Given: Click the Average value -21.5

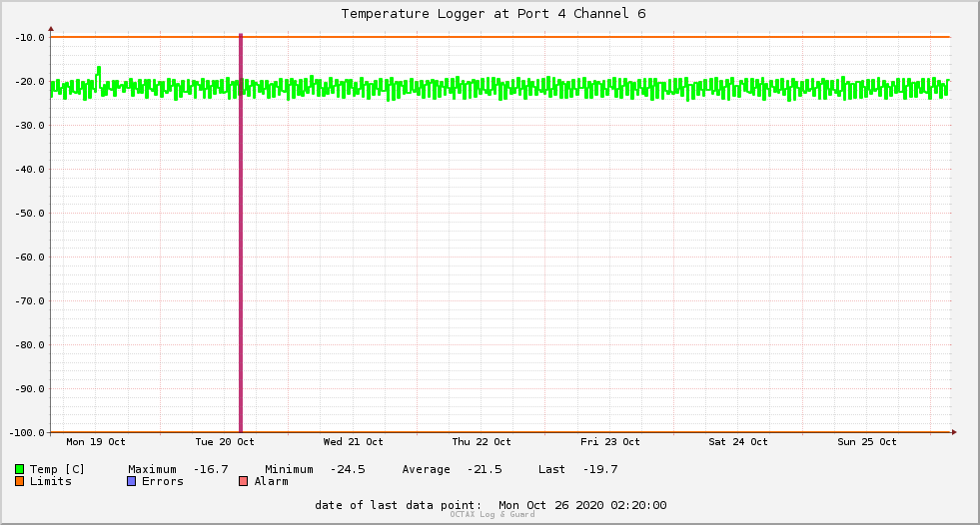Looking at the screenshot, I should (x=485, y=469).
